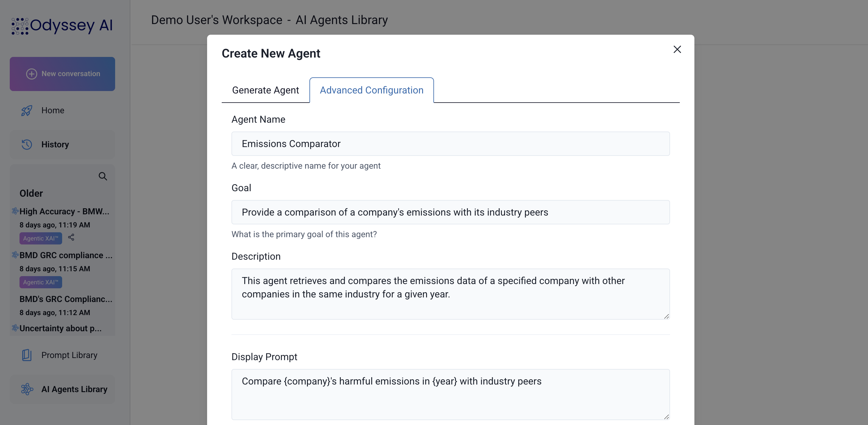Viewport: 868px width, 425px height.
Task: Click the Odyssey AI logo
Action: 62,26
